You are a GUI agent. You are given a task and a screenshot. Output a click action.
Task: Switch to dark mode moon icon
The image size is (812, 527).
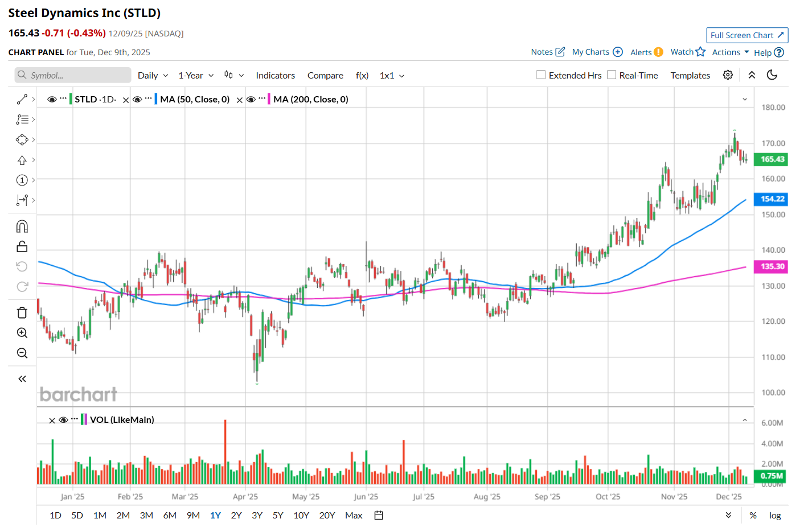[x=772, y=75]
